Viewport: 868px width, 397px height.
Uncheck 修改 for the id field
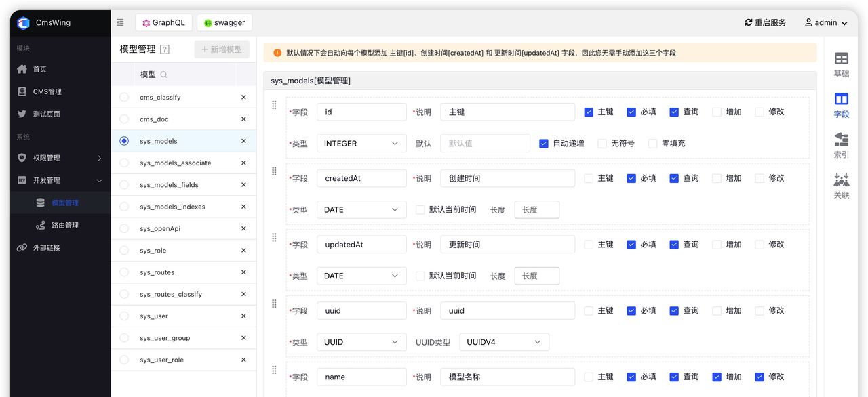point(760,111)
